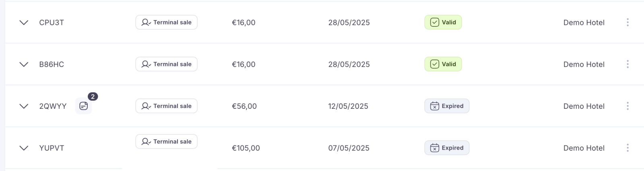Click the Expired calendar icon on 2QWYY
Screen dimensions: 644x171
435,106
